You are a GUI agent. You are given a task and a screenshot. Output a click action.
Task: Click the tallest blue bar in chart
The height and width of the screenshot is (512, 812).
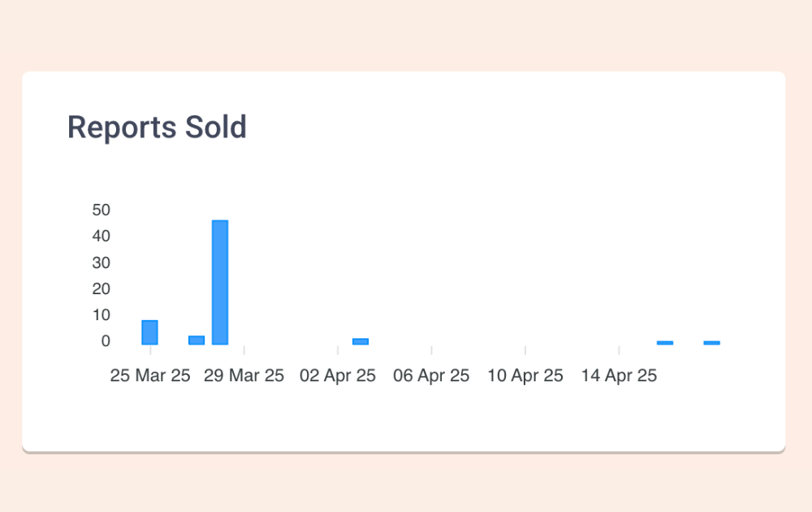(x=220, y=283)
